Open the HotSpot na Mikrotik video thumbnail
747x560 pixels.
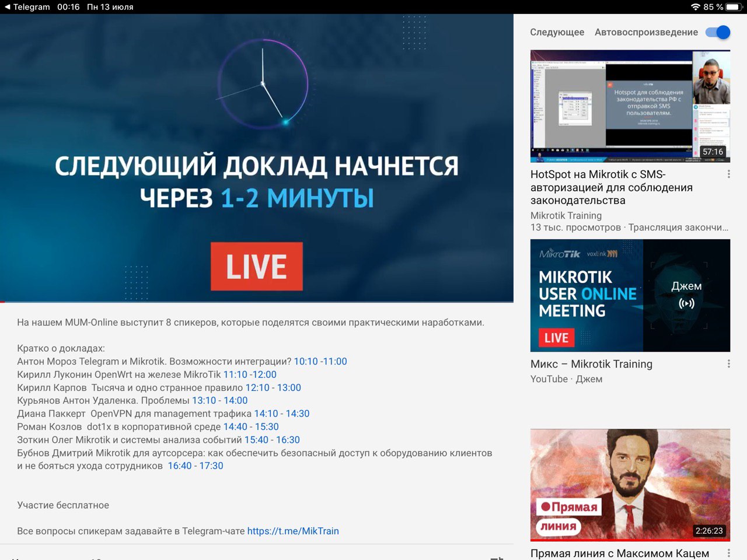tap(630, 106)
